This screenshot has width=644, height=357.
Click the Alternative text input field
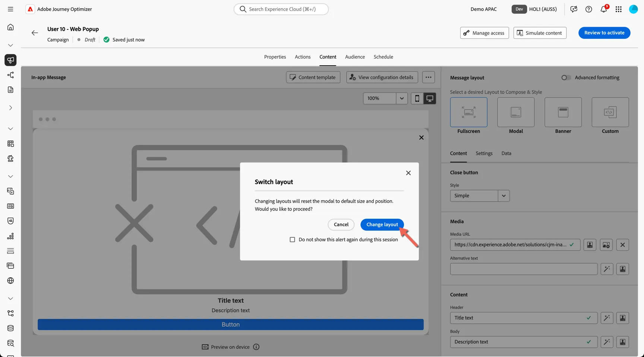click(x=524, y=269)
